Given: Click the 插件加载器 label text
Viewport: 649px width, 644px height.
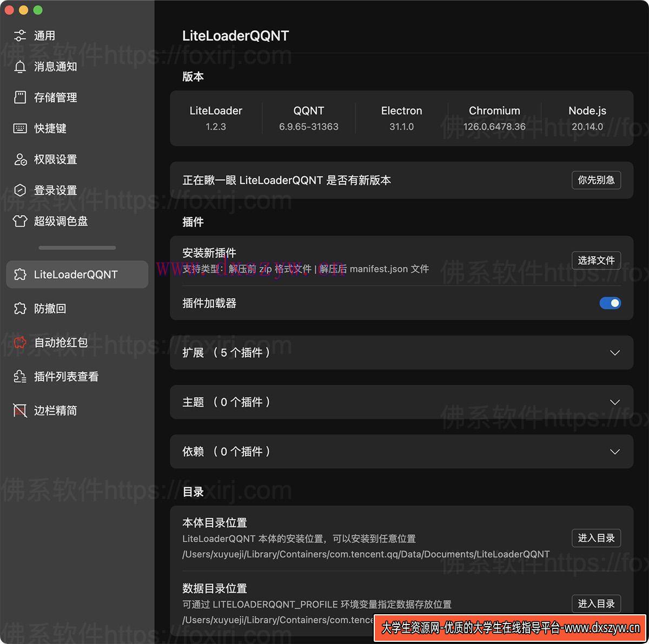Looking at the screenshot, I should (x=209, y=303).
